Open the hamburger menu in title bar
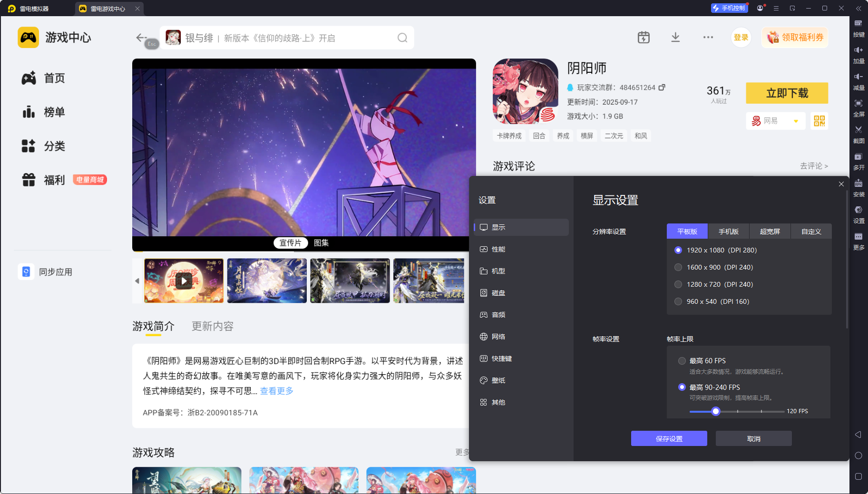The height and width of the screenshot is (494, 868). pos(776,8)
